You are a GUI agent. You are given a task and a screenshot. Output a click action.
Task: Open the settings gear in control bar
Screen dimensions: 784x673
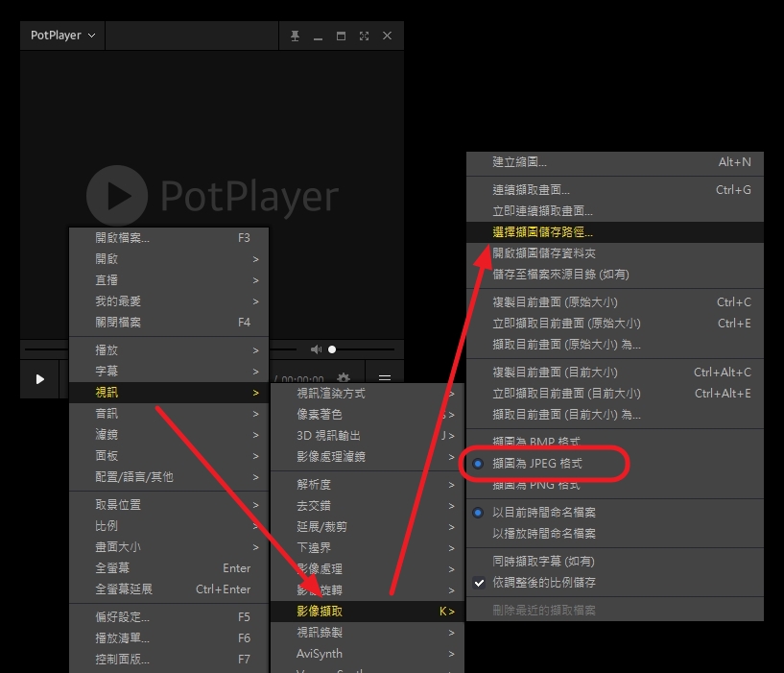pos(343,378)
